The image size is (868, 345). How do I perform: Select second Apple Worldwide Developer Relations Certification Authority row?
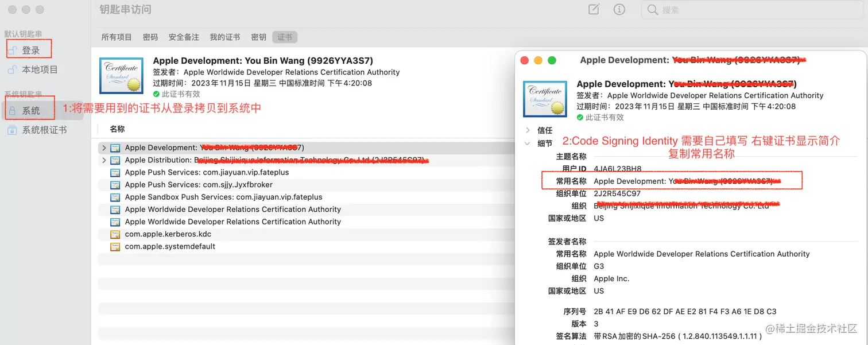coord(233,222)
